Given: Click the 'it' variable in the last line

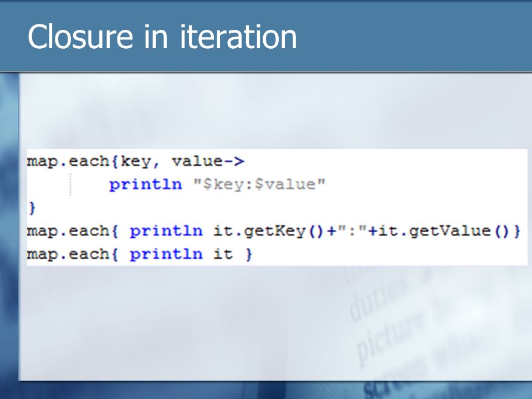Looking at the screenshot, I should [x=223, y=254].
